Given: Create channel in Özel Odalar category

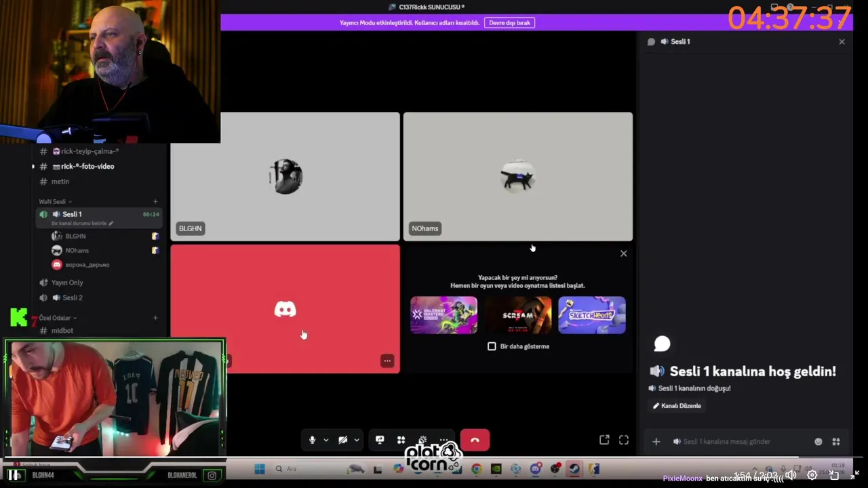Looking at the screenshot, I should pyautogui.click(x=155, y=318).
